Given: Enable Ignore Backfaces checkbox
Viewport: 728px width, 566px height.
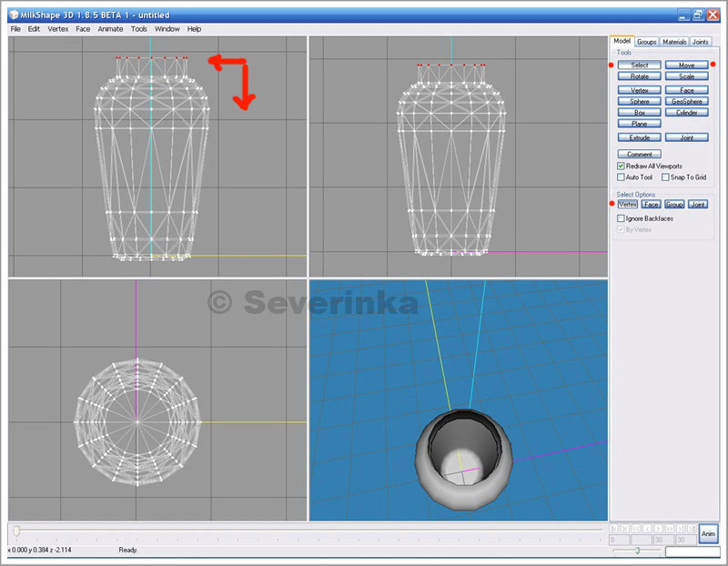Looking at the screenshot, I should tap(621, 218).
